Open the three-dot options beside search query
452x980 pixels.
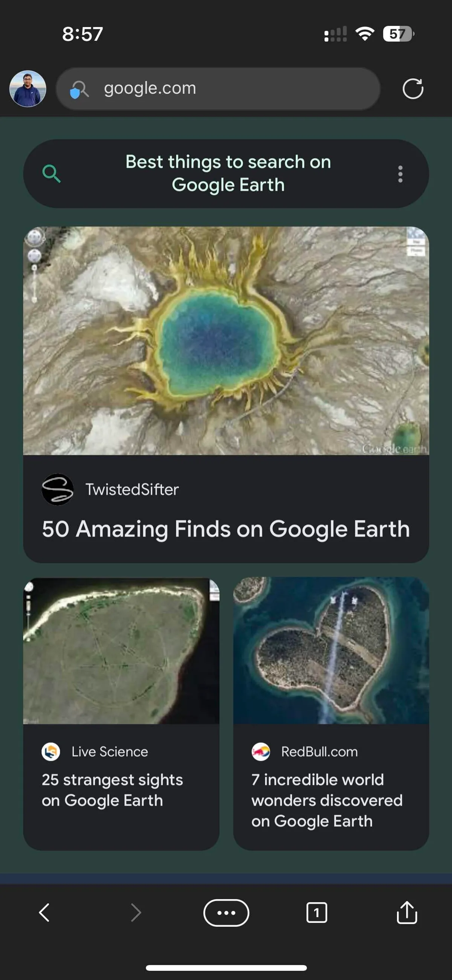pos(400,174)
